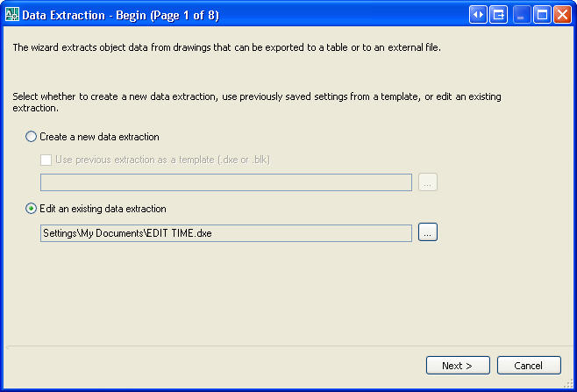Click the disabled template browse ellipsis button
Image resolution: width=577 pixels, height=392 pixels.
tap(428, 182)
